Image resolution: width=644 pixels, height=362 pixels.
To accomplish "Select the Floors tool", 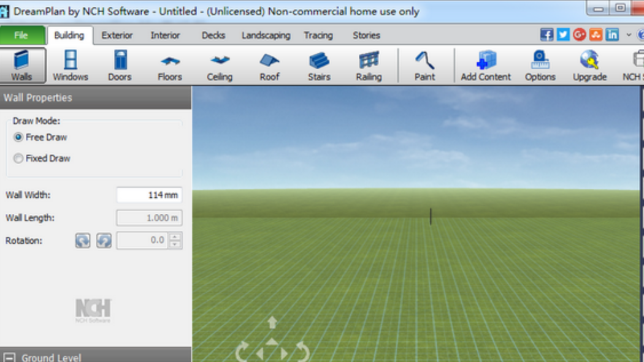I will coord(170,66).
